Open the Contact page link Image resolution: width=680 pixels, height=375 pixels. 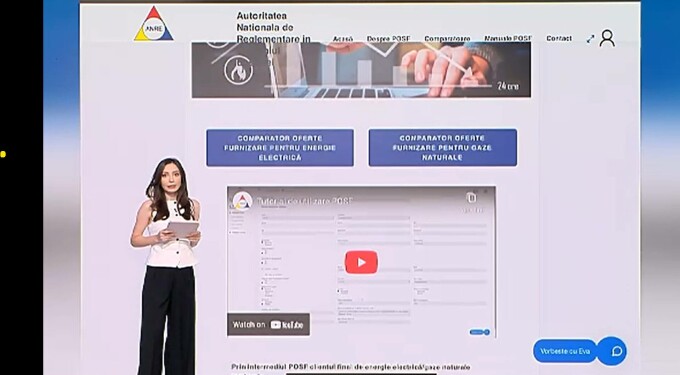click(559, 38)
